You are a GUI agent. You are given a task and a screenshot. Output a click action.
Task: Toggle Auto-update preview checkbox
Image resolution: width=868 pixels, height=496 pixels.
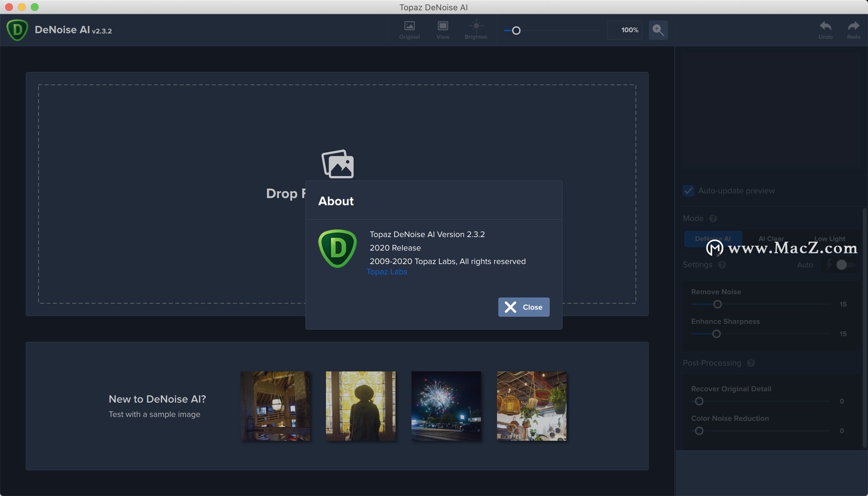688,191
